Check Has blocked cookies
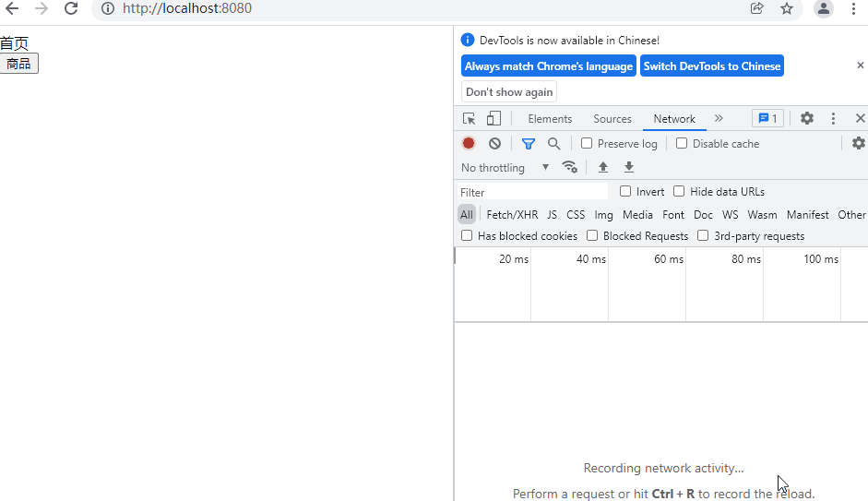This screenshot has width=868, height=501. click(x=468, y=236)
